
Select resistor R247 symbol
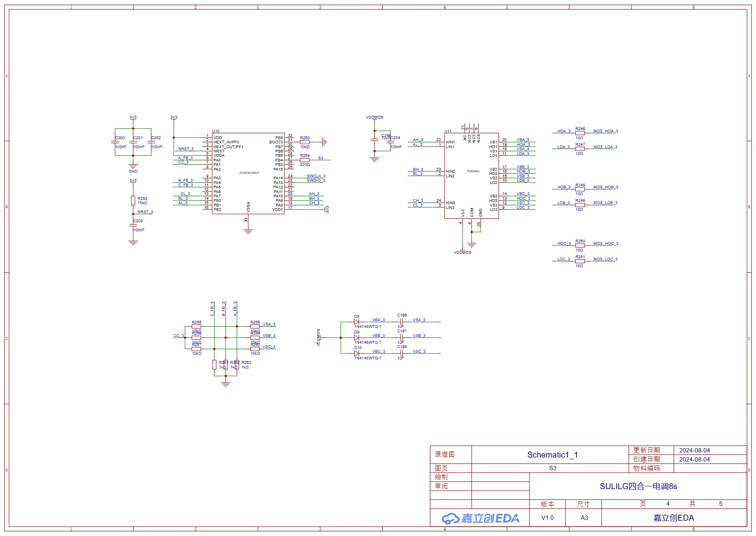click(580, 149)
